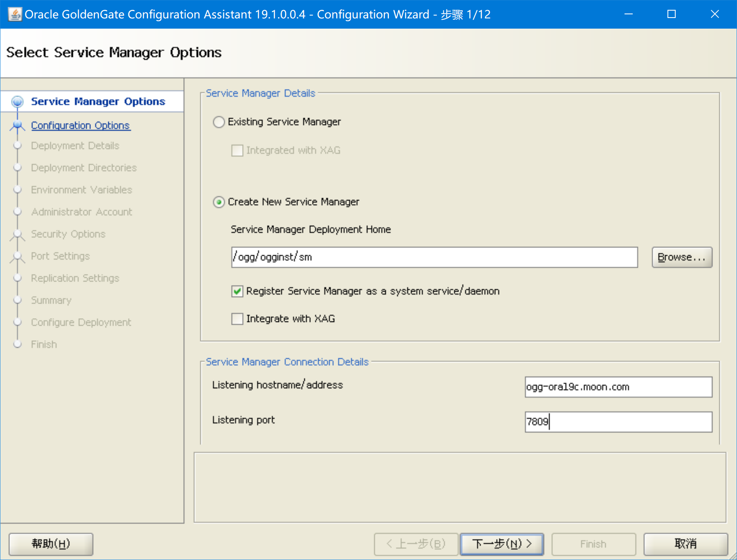Screen dimensions: 737x560
Task: Select the Deployment Details step
Action: (x=75, y=146)
